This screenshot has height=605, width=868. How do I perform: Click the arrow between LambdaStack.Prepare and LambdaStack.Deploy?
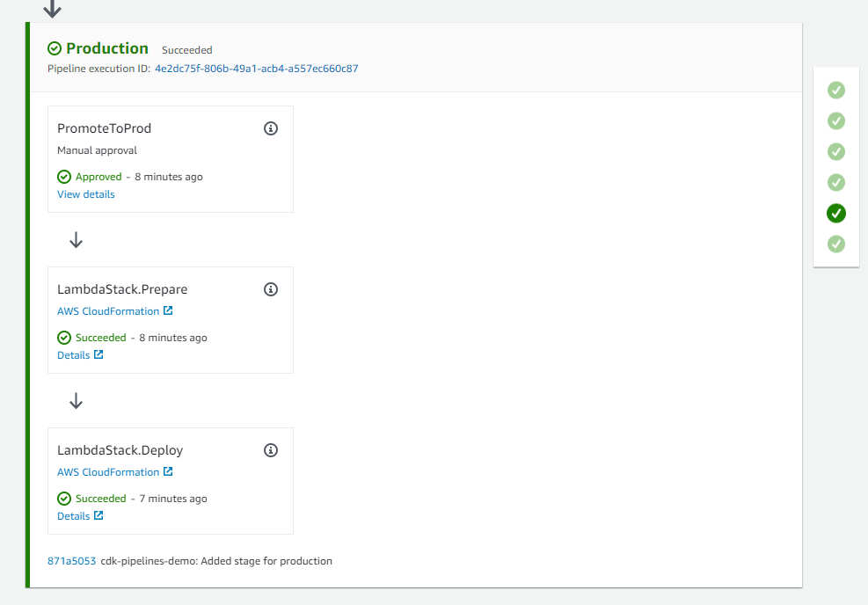(x=76, y=400)
